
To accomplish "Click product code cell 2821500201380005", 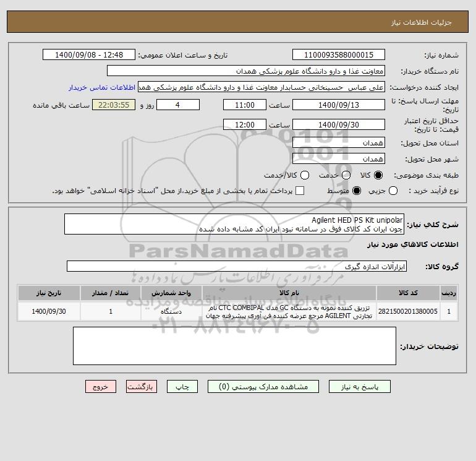I will [x=408, y=311].
